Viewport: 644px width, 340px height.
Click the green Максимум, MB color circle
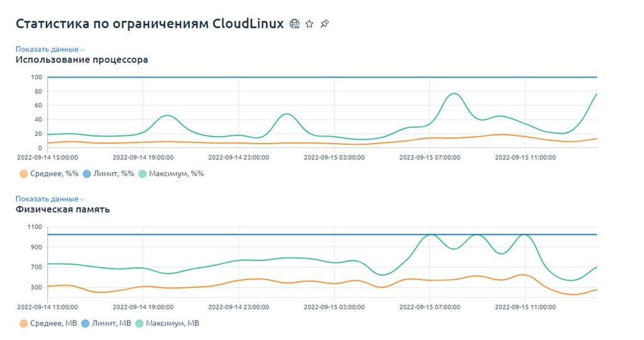139,324
